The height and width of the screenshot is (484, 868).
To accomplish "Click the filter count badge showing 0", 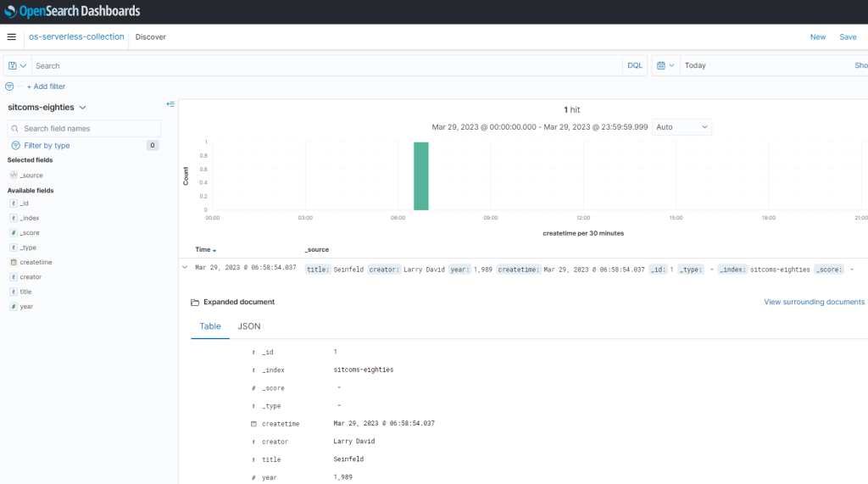I will (153, 145).
